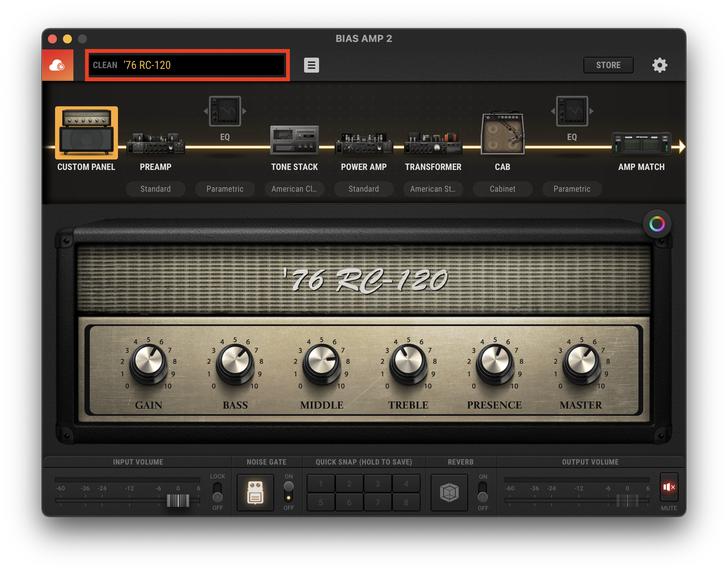Open the Cabinet type dropdown
728x572 pixels.
[502, 189]
